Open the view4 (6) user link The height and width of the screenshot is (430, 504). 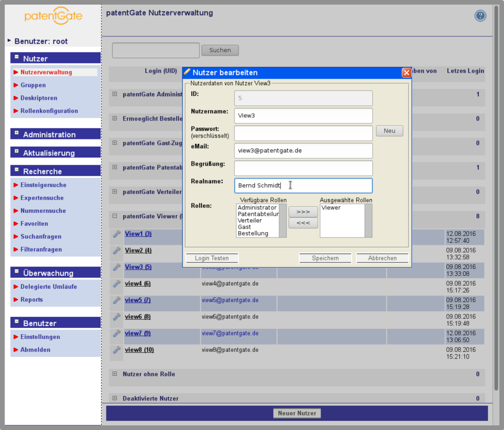point(138,284)
